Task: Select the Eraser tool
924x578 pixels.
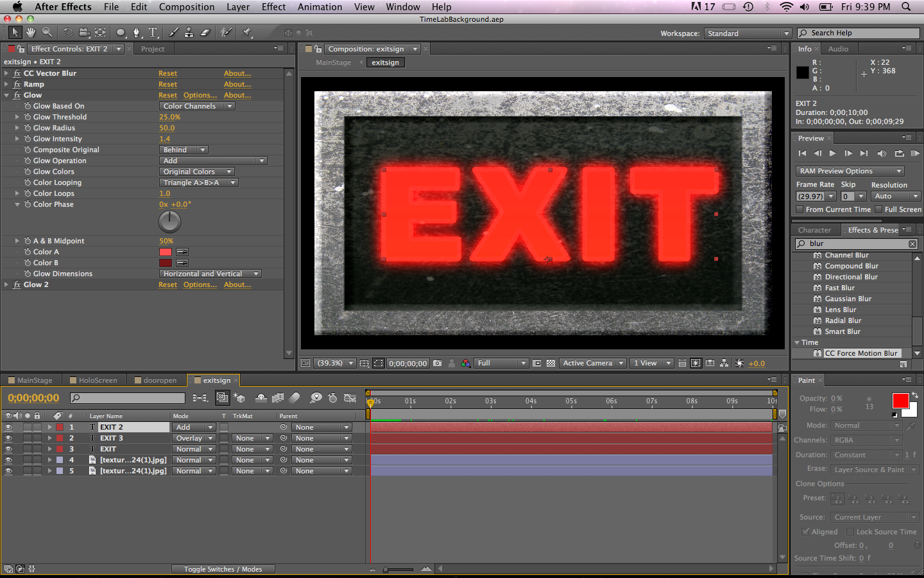Action: 205,32
